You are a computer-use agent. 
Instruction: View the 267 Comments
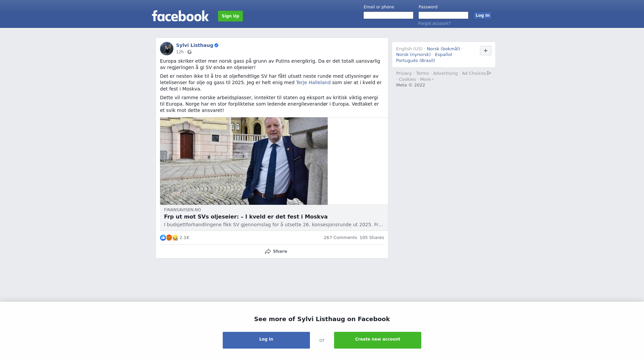(x=340, y=238)
